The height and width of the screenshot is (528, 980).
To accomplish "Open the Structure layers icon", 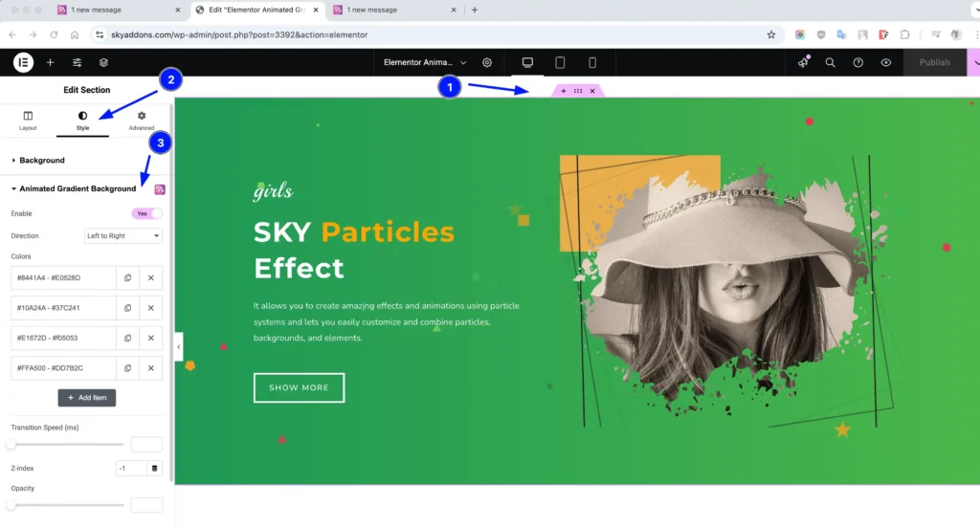I will 103,62.
